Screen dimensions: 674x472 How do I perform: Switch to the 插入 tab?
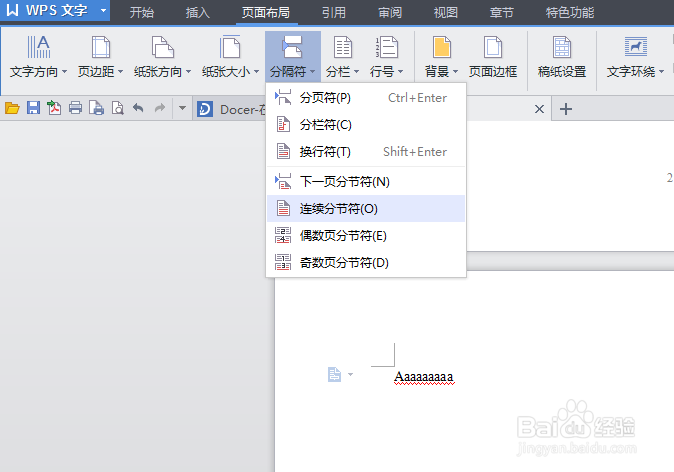click(x=198, y=12)
